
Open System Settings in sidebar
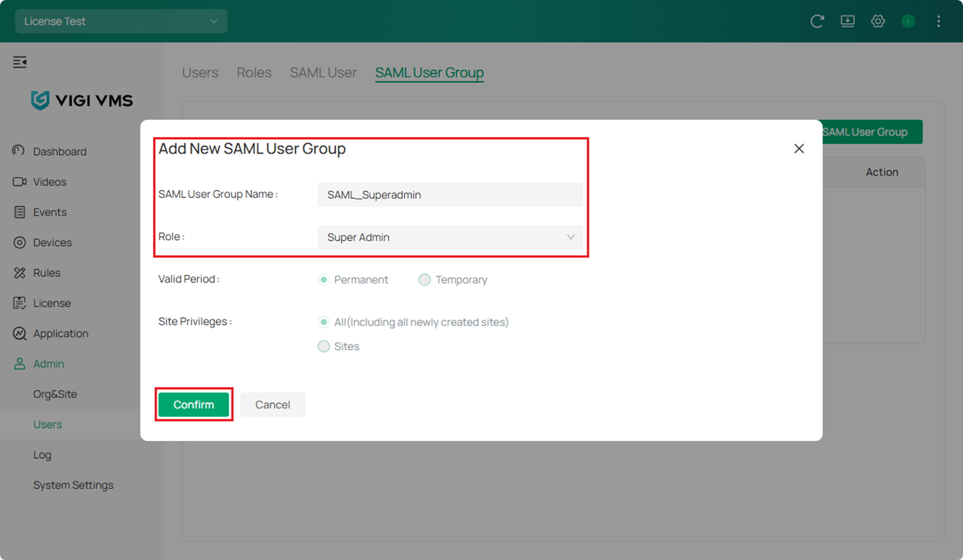[x=73, y=485]
